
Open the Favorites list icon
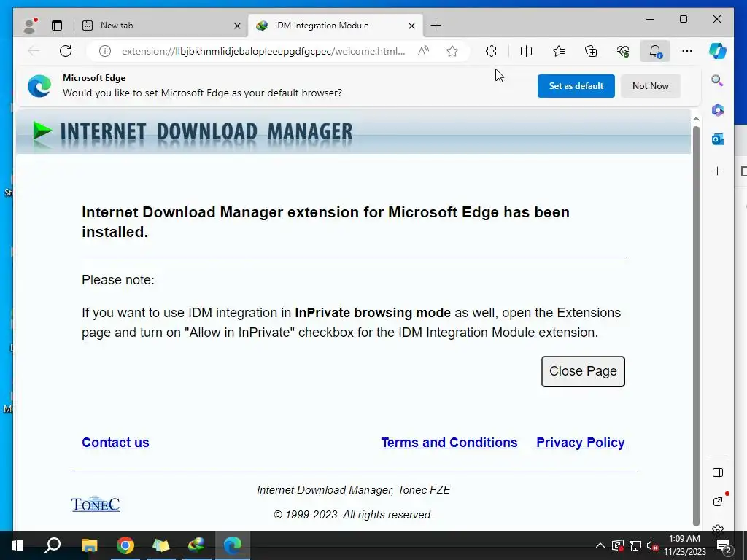point(559,51)
